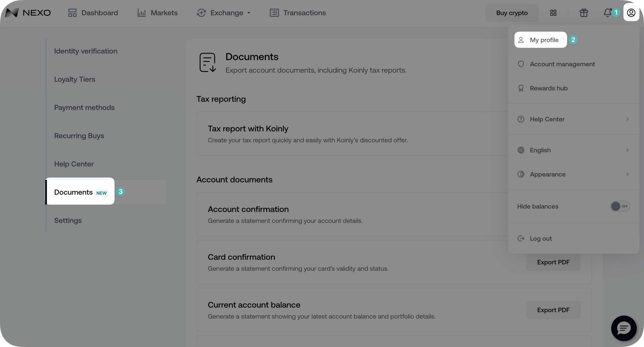This screenshot has height=347, width=644.
Task: Open Recurring Buys in sidebar
Action: click(79, 136)
